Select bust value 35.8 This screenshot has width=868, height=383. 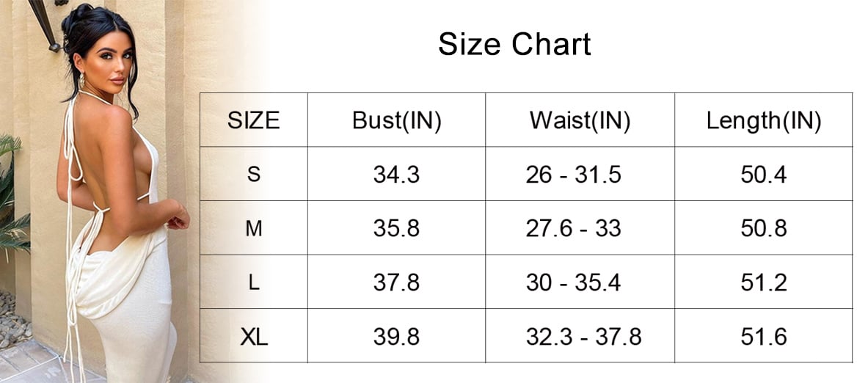(x=396, y=228)
